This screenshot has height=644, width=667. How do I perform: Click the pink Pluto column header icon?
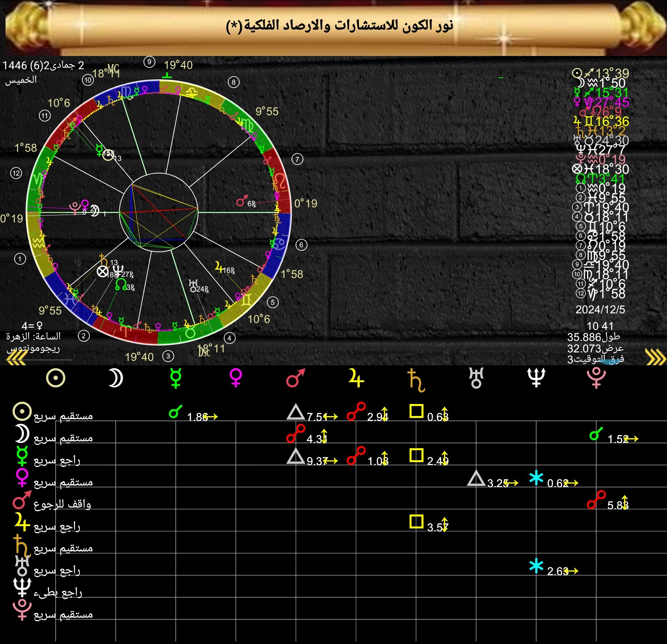tap(596, 378)
